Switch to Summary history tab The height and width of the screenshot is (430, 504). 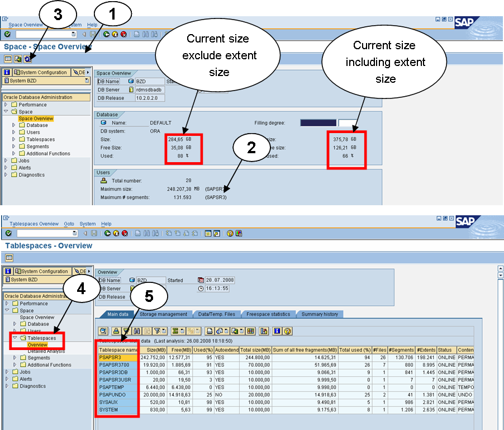pyautogui.click(x=320, y=314)
